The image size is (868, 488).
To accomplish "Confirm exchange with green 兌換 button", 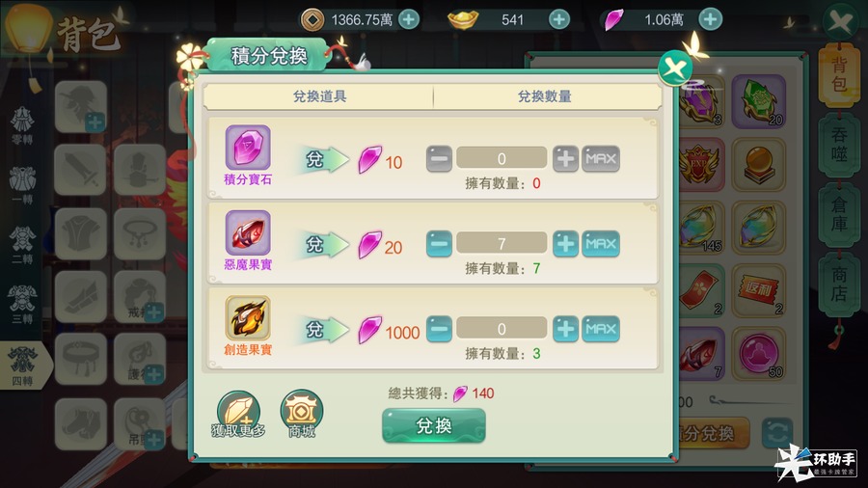I will tap(434, 425).
